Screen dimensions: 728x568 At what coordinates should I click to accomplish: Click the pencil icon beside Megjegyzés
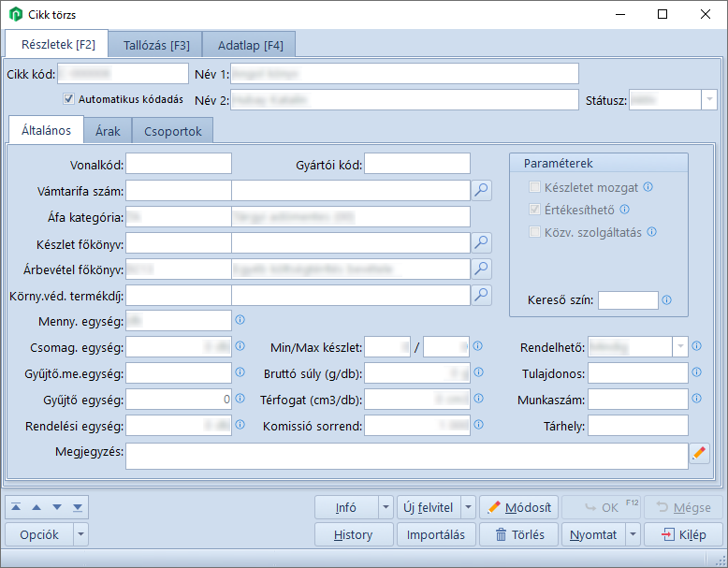700,454
